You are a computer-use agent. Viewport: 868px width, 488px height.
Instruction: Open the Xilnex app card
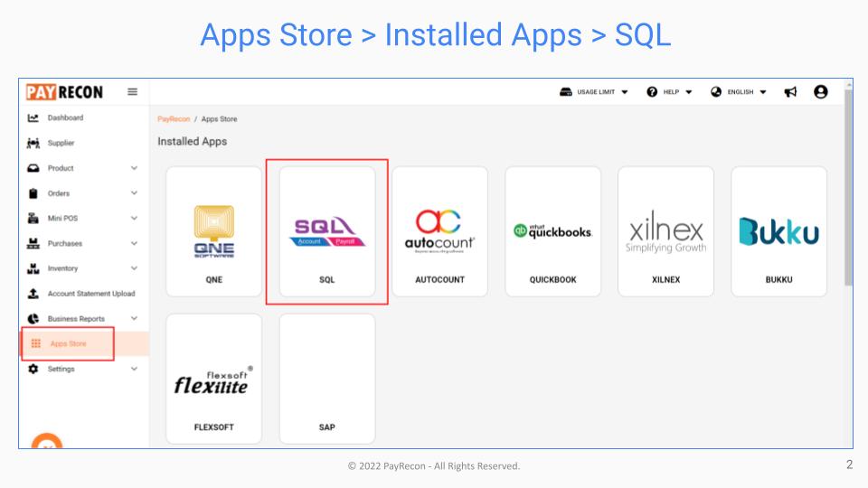coord(666,232)
